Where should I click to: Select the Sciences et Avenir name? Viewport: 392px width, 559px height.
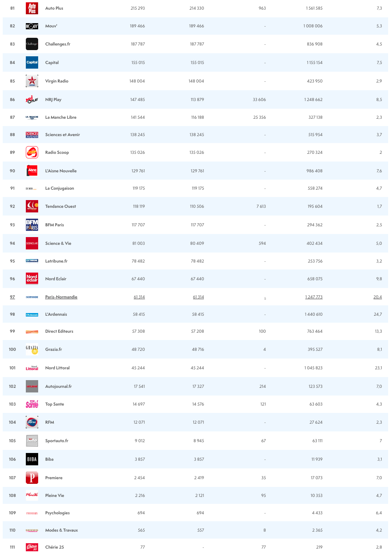(62, 135)
